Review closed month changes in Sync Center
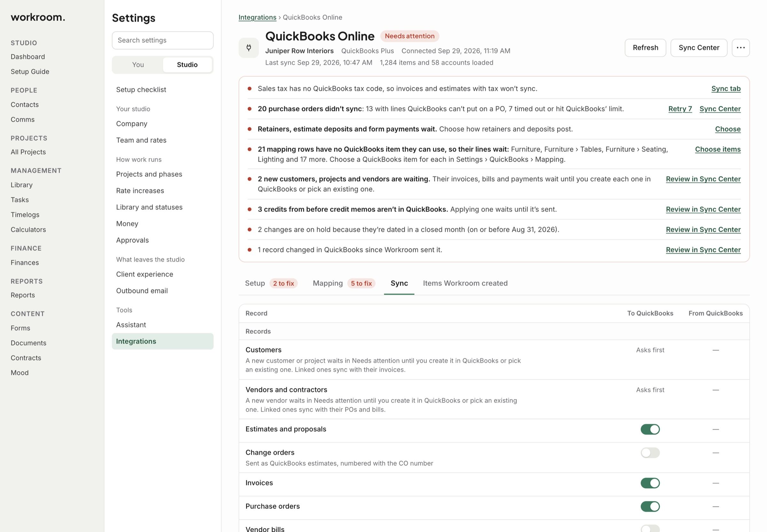This screenshot has width=767, height=532. tap(703, 230)
